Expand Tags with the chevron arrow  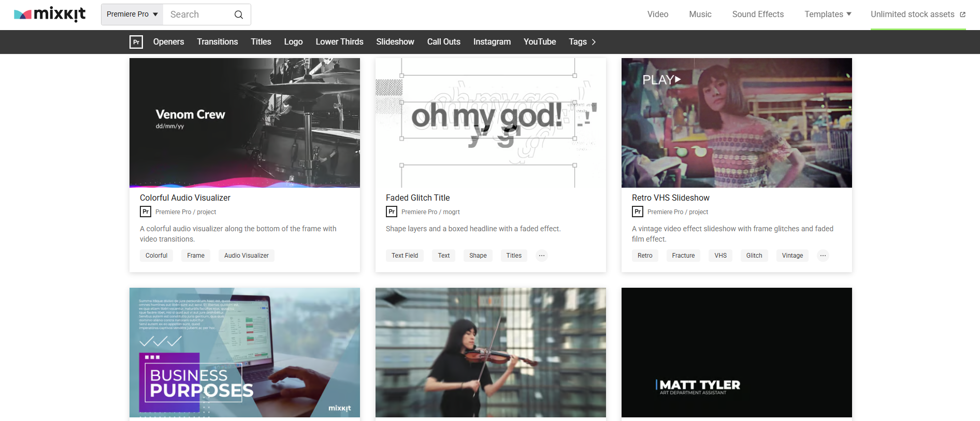(x=594, y=42)
